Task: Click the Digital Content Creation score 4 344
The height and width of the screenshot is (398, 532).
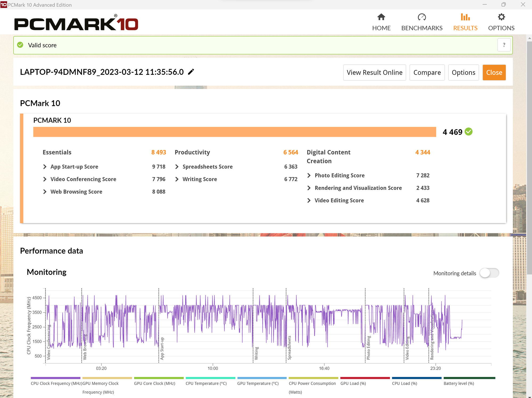Action: point(423,152)
